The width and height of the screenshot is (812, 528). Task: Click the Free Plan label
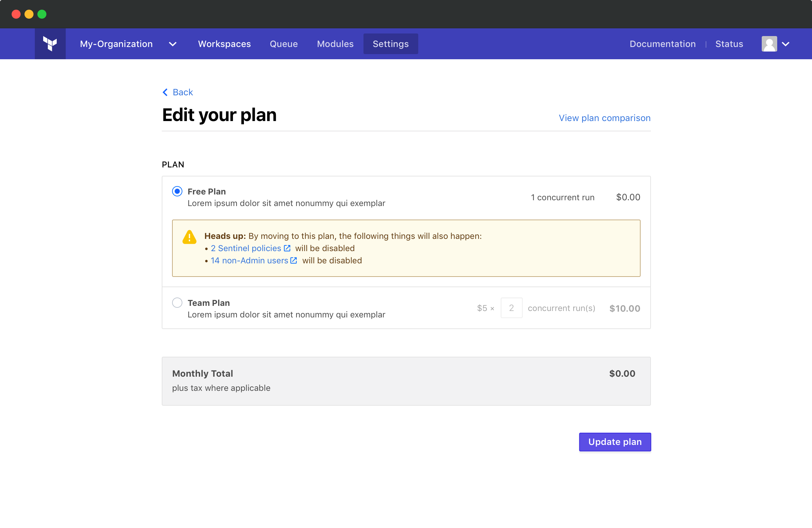pyautogui.click(x=207, y=192)
